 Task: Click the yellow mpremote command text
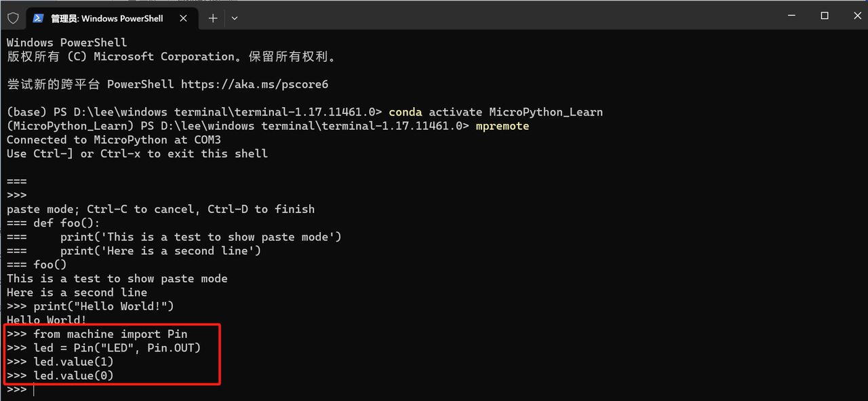tap(502, 126)
